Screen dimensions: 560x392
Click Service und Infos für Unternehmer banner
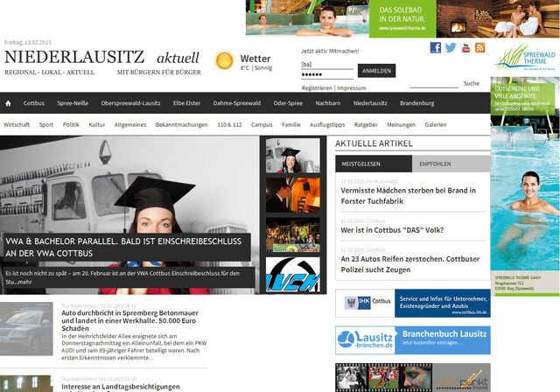[443, 303]
